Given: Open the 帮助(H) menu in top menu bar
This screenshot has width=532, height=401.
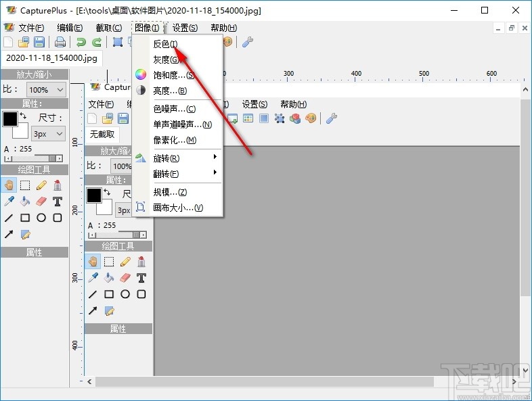Looking at the screenshot, I should (x=224, y=28).
